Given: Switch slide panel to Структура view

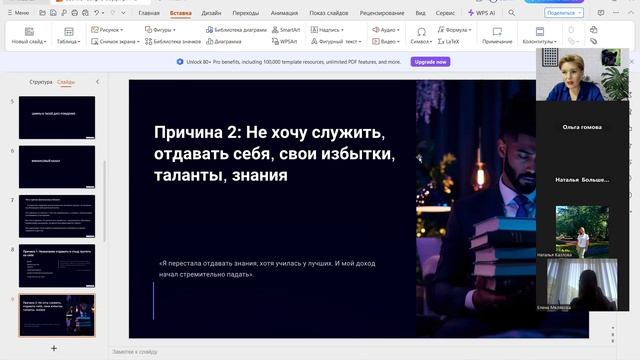Looking at the screenshot, I should (41, 82).
